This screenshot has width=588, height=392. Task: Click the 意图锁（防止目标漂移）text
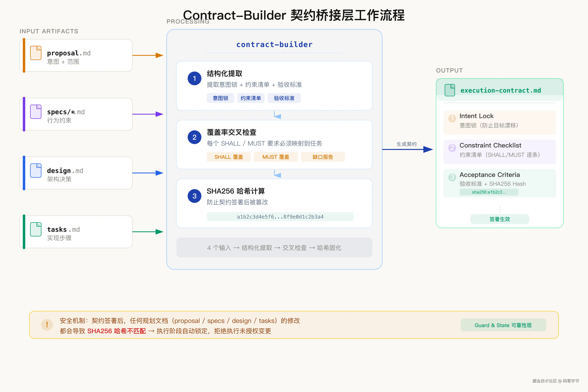pyautogui.click(x=489, y=125)
